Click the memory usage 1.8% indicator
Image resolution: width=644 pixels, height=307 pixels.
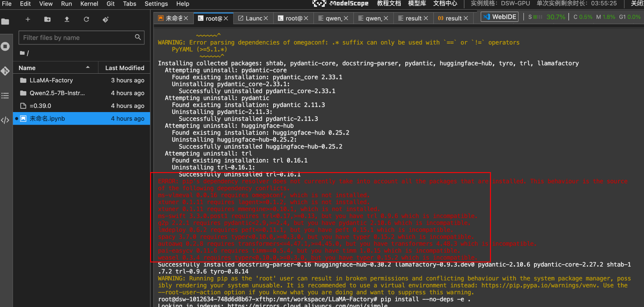point(605,17)
